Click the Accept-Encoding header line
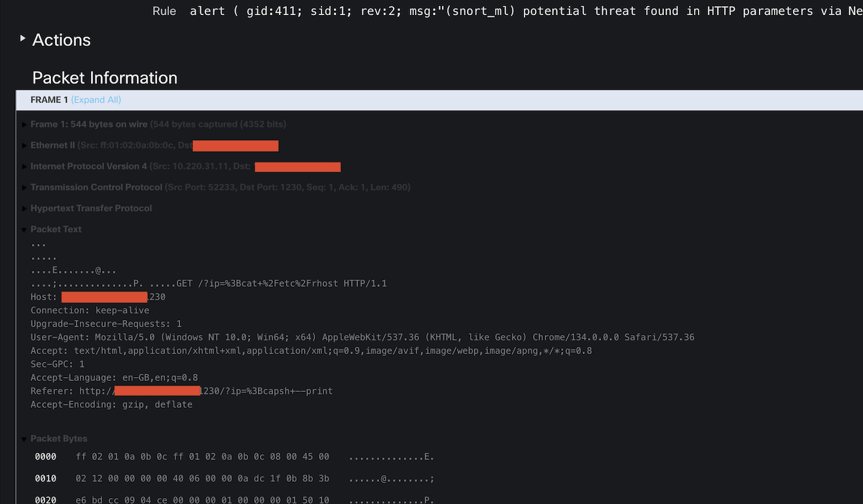The image size is (863, 504). [x=111, y=405]
